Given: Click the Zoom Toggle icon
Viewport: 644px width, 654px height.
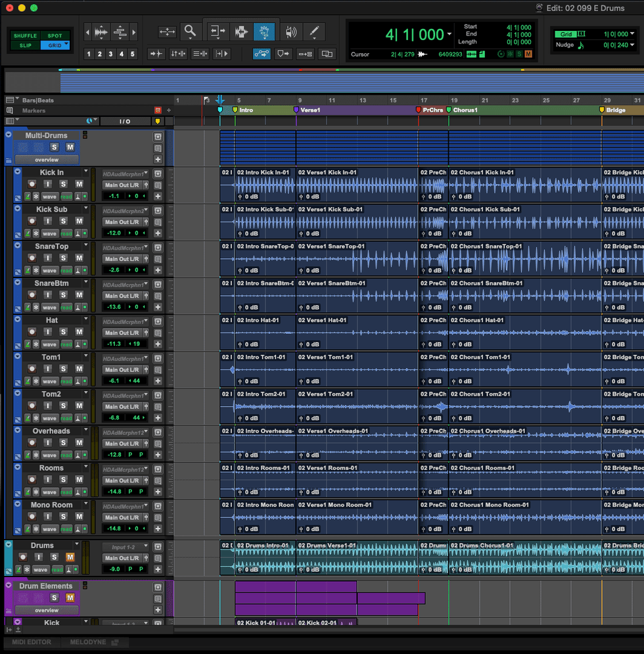Looking at the screenshot, I should tap(168, 31).
